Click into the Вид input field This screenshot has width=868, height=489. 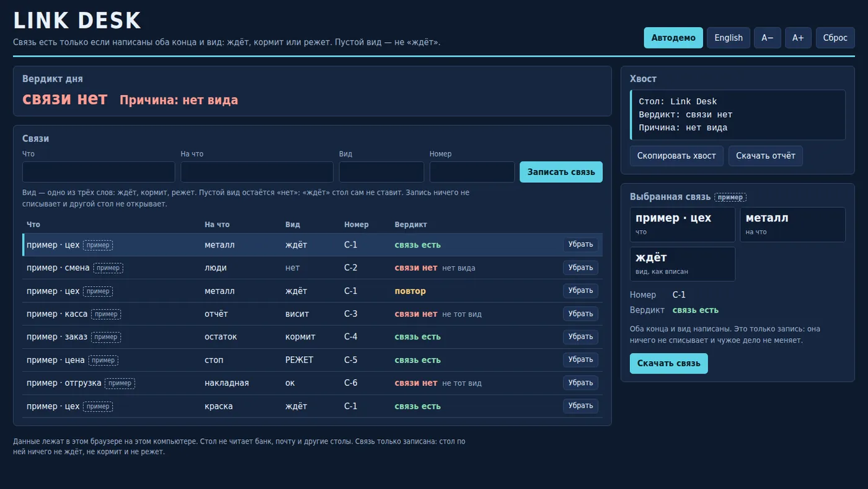click(381, 172)
